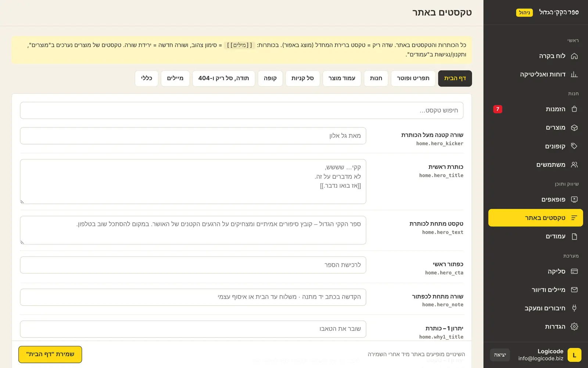Screen dimensions: 588x368
Task: Switch to the מיילים tab
Action: 175,78
